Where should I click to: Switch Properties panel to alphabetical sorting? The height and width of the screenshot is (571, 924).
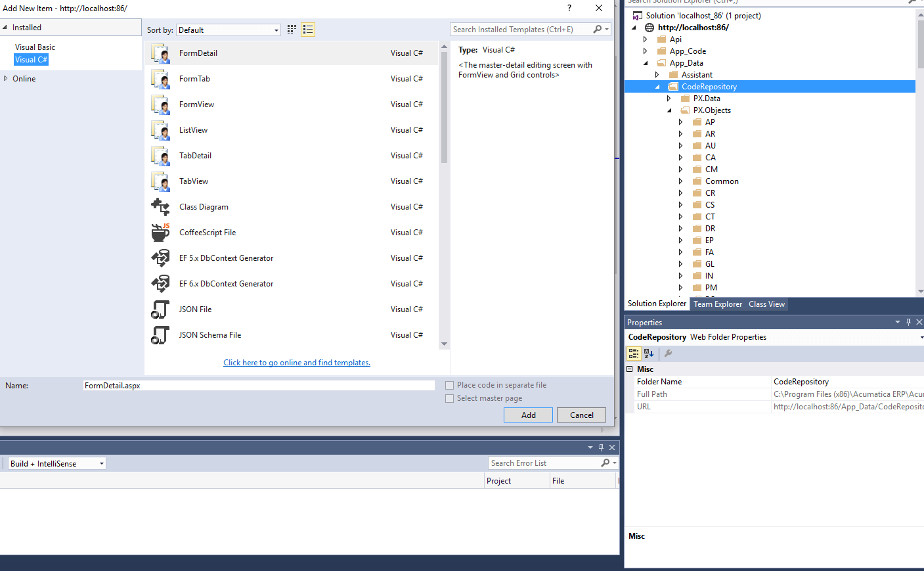648,354
